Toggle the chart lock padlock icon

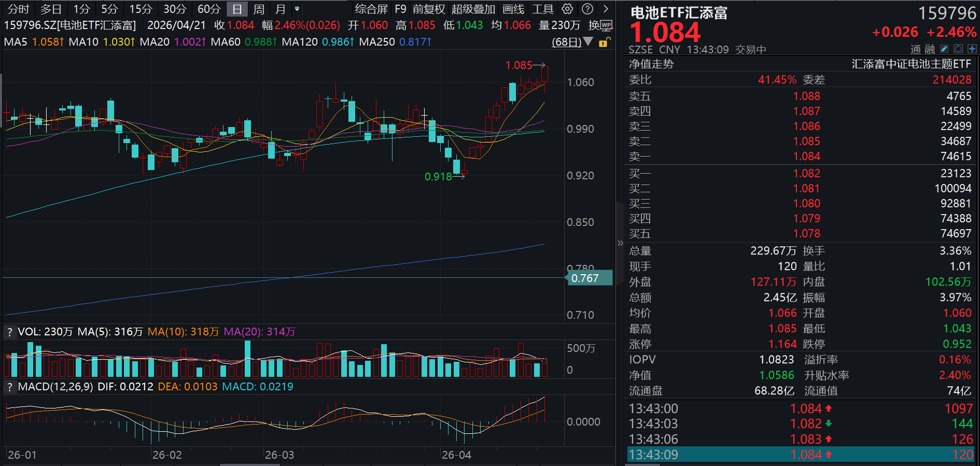point(604,42)
